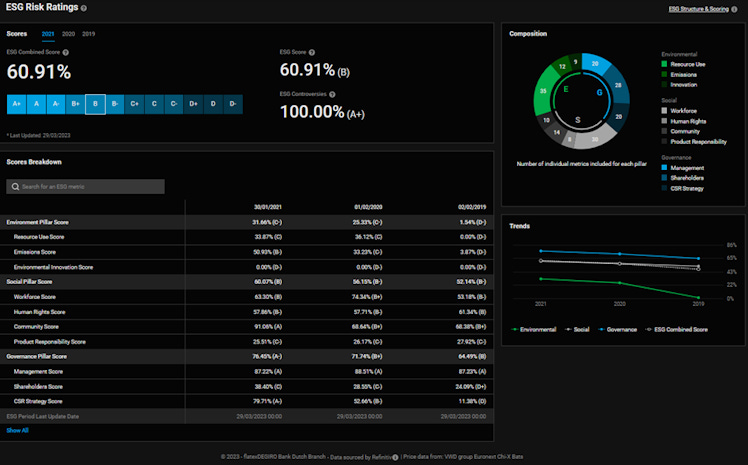The image size is (748, 465).
Task: Switch to the 2020 scores tab
Action: (x=68, y=34)
